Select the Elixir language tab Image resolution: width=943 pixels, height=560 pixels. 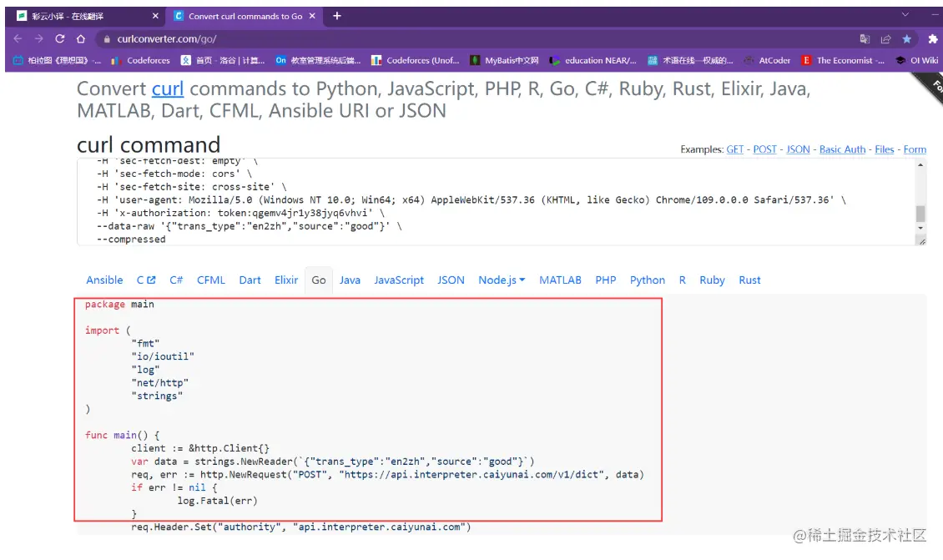[x=286, y=280]
